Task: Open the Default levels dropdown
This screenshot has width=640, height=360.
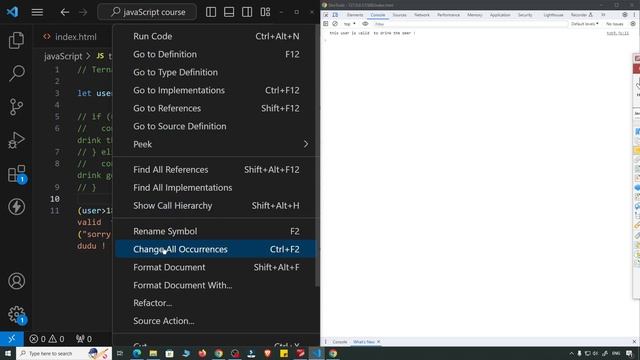Action: (x=584, y=24)
